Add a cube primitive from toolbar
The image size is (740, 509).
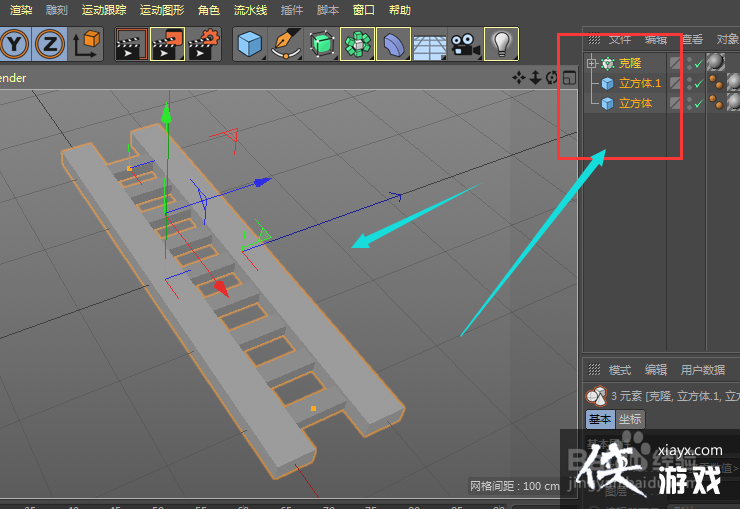[x=250, y=44]
